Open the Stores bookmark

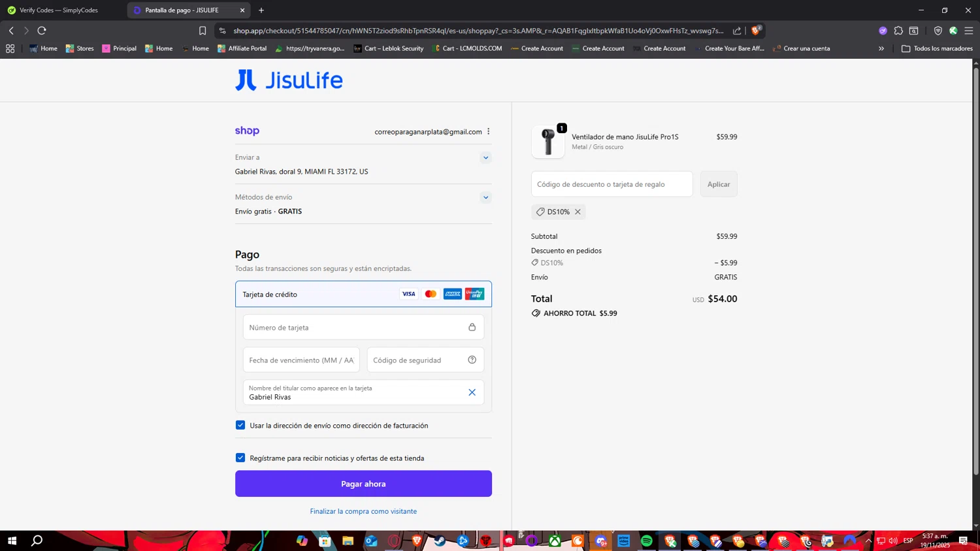click(80, 48)
